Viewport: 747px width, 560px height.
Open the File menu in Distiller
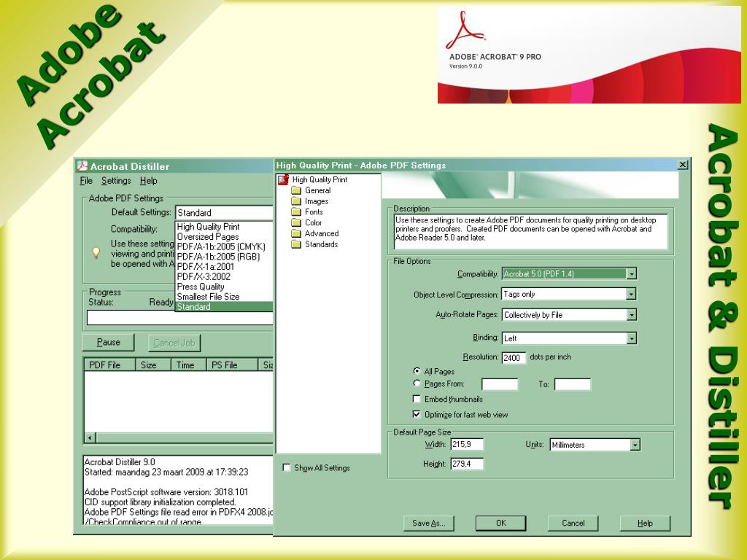[86, 181]
